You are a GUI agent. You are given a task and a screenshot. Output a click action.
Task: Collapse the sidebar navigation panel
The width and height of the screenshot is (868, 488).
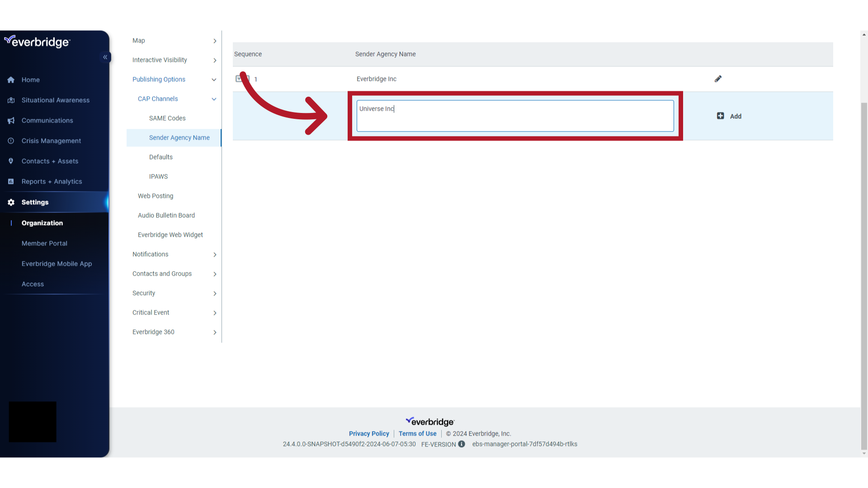(x=105, y=57)
